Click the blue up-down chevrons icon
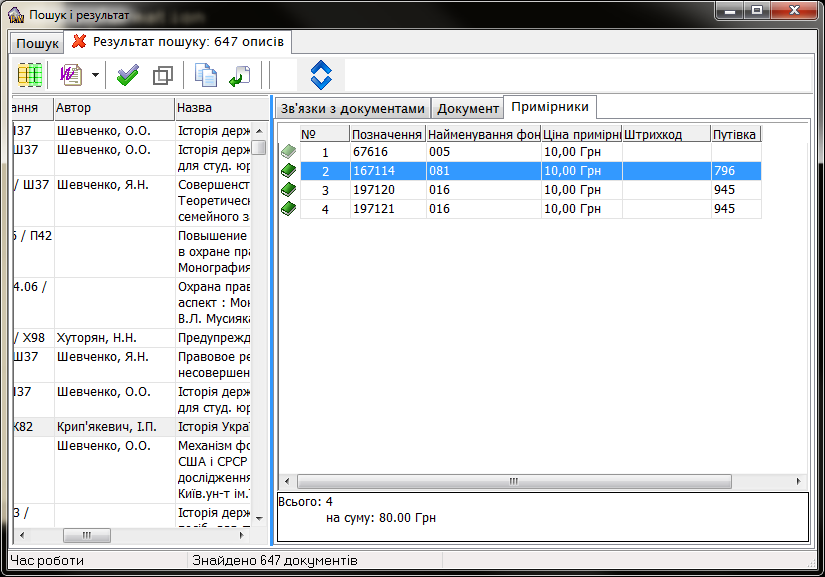This screenshot has width=825, height=577. (x=321, y=75)
